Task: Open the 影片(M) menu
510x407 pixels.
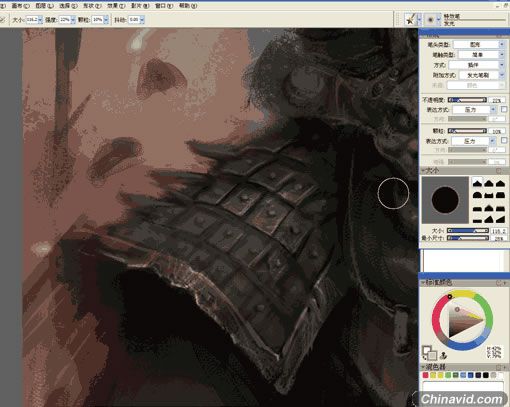Action: point(140,6)
